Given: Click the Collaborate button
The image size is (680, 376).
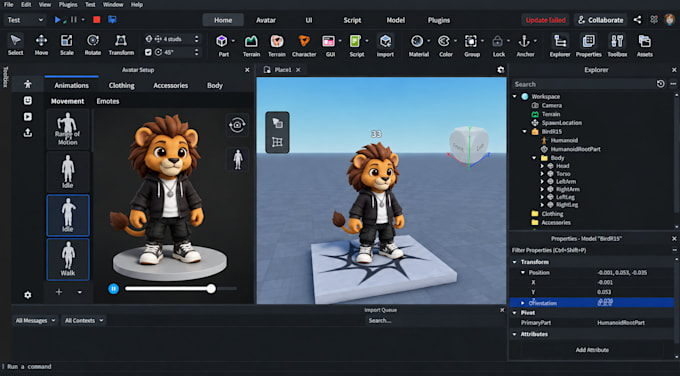Looking at the screenshot, I should coord(601,20).
